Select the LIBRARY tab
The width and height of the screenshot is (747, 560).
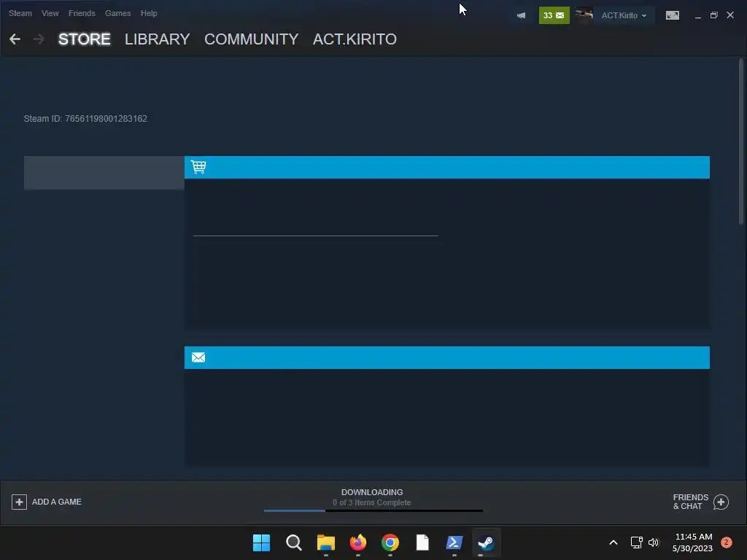tap(158, 39)
